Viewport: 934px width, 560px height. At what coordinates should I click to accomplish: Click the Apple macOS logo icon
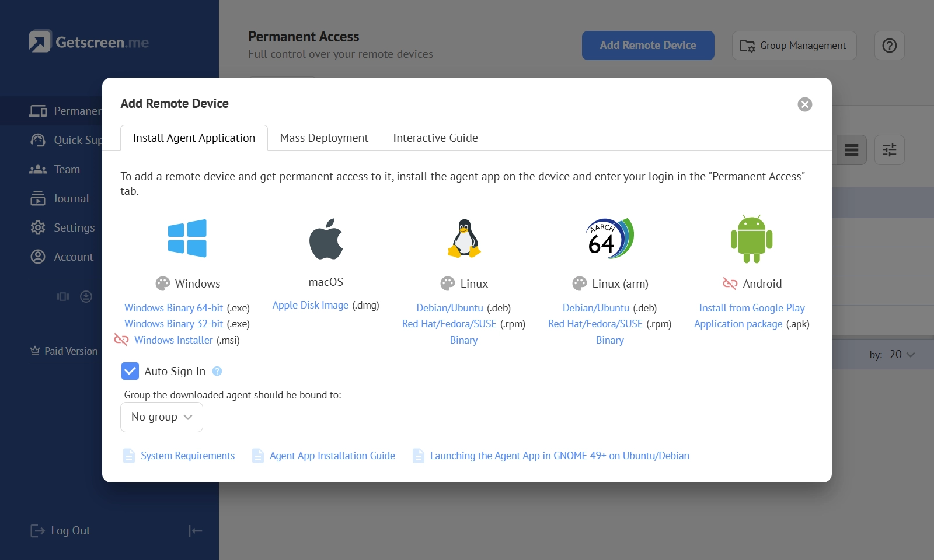[x=326, y=239]
